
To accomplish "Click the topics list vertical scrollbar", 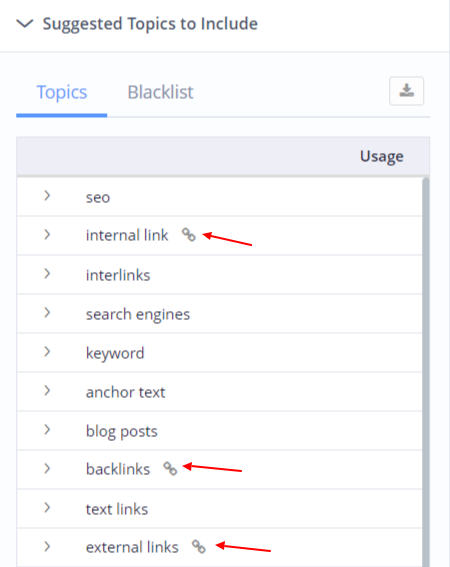I will pyautogui.click(x=426, y=372).
